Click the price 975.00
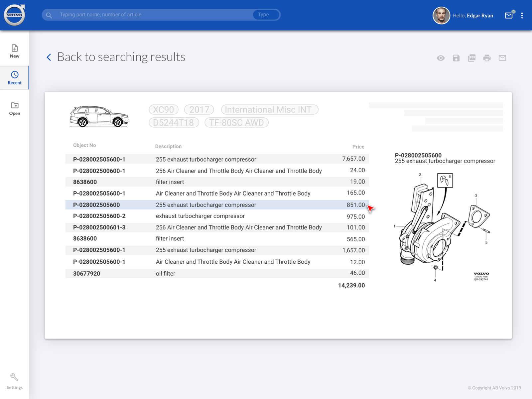The height and width of the screenshot is (399, 532). [x=356, y=216]
